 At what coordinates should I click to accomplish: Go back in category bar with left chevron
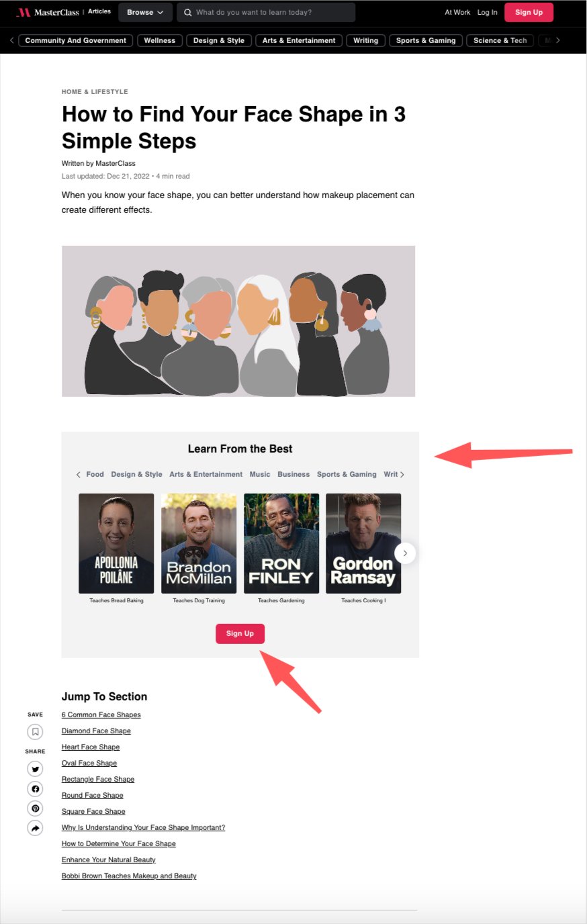point(11,40)
